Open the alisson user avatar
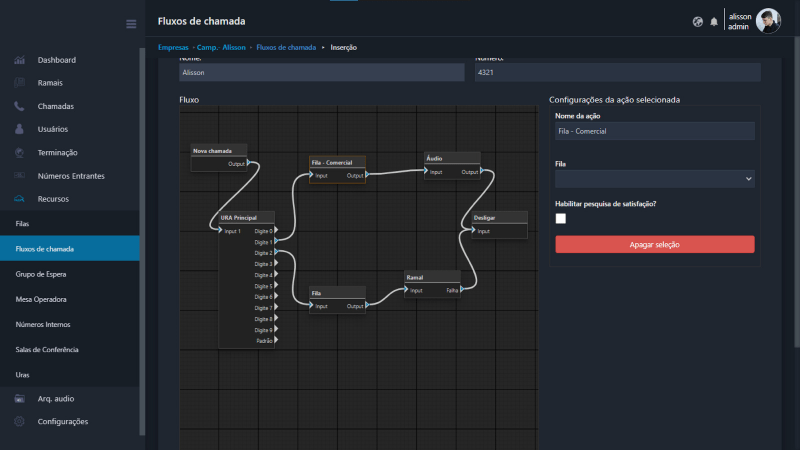This screenshot has width=800, height=450. 768,21
